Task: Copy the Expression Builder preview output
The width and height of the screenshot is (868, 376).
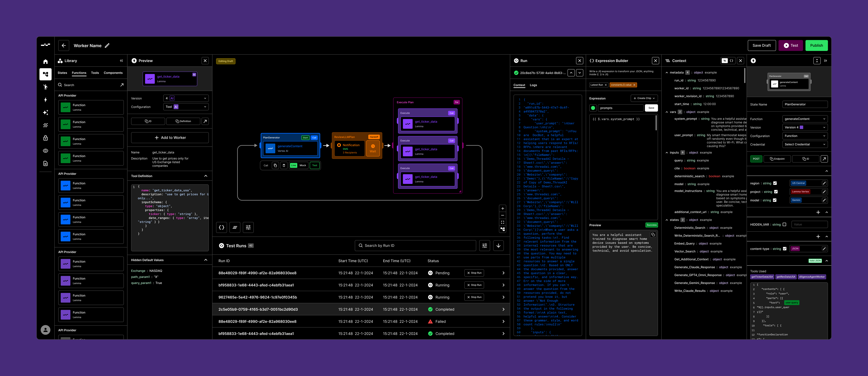Action: (653, 235)
